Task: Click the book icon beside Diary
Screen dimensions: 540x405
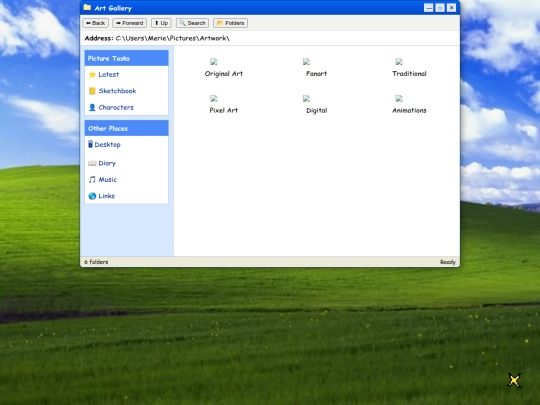Action: (x=92, y=163)
